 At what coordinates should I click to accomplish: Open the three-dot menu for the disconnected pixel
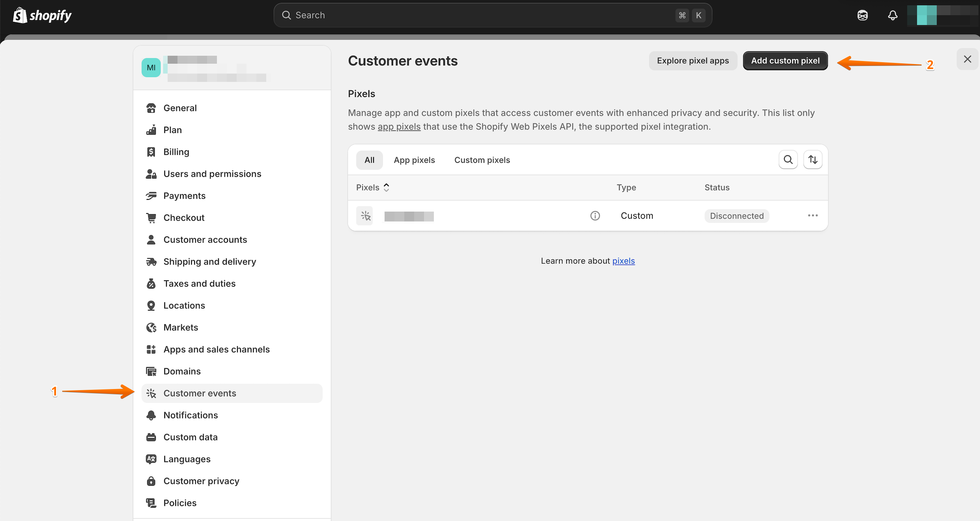pyautogui.click(x=813, y=216)
